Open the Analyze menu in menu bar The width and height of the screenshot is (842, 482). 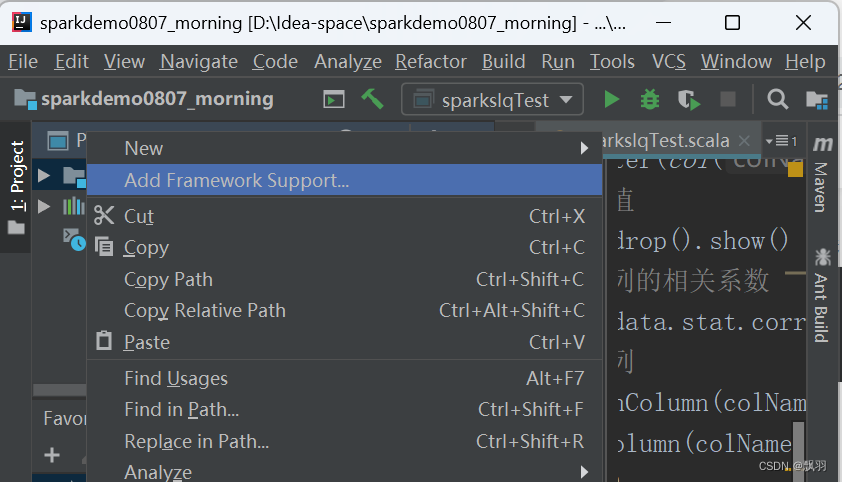click(x=348, y=61)
